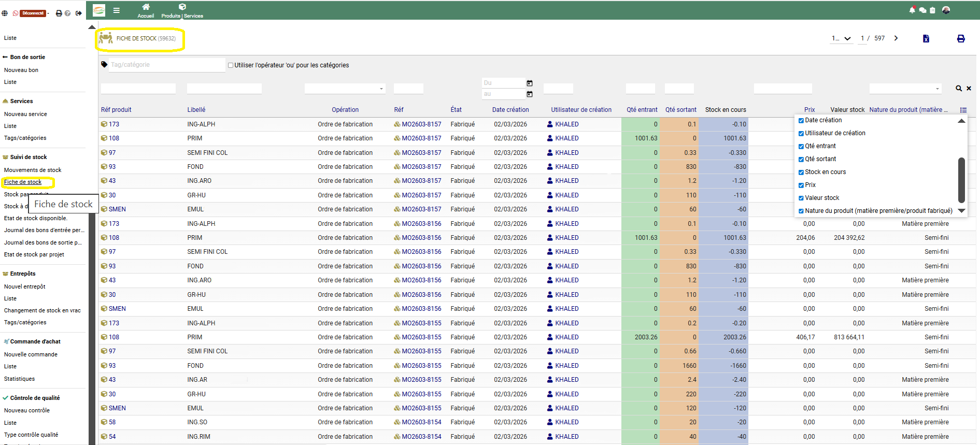The image size is (980, 445).
Task: Enable 'ou' operator for categories checkbox
Action: coord(231,65)
